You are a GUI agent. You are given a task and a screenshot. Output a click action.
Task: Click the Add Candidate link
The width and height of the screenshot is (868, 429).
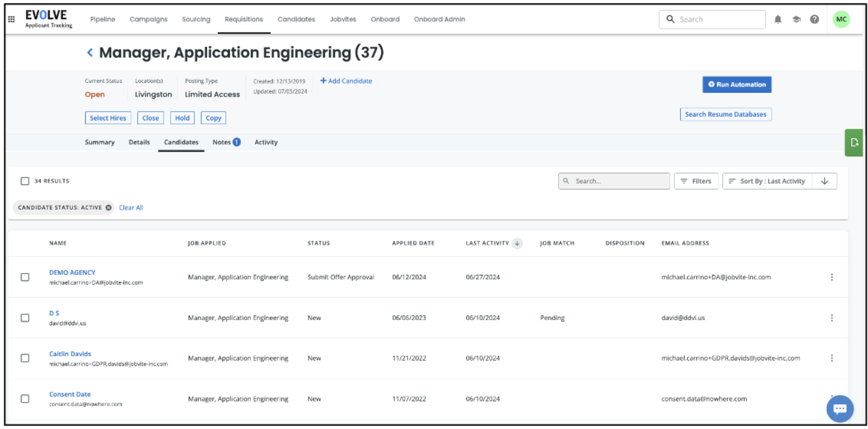[x=346, y=81]
